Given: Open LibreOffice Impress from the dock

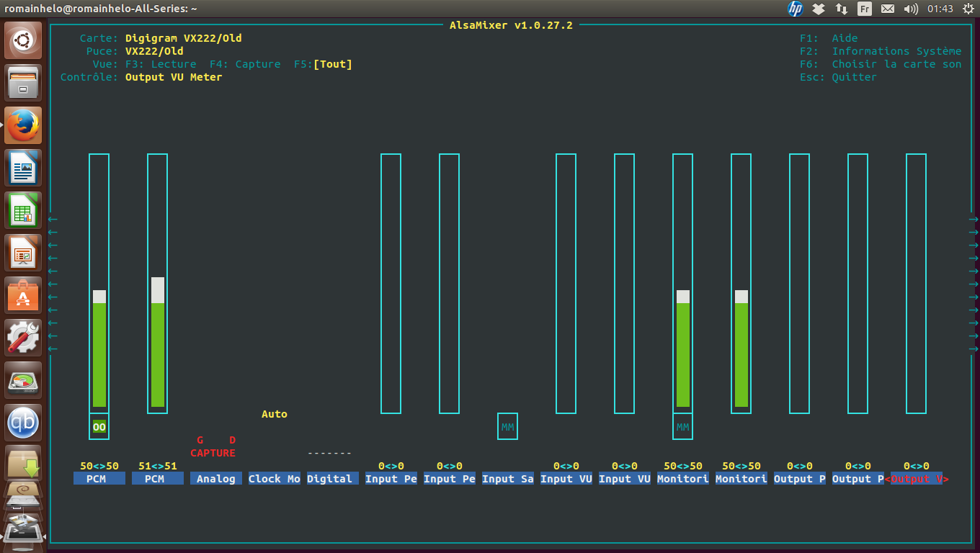Looking at the screenshot, I should [x=24, y=253].
